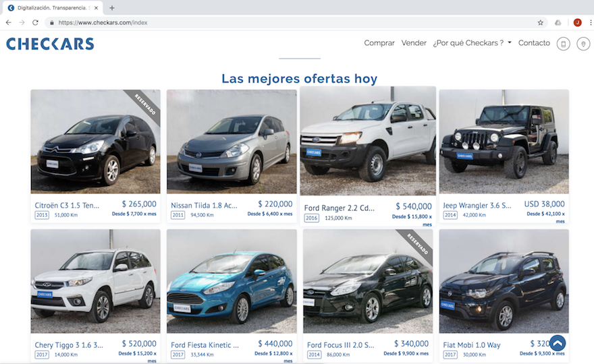Open the blue Ford Fiesta photo
Image resolution: width=594 pixels, height=364 pixels.
point(232,281)
